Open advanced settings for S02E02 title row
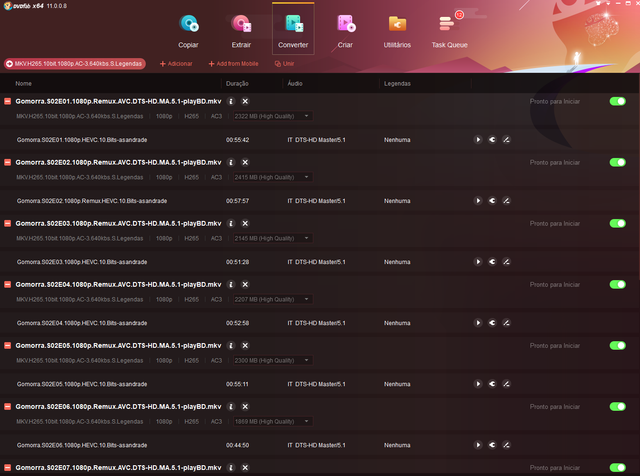Viewport: 640px width, 476px height. click(492, 201)
